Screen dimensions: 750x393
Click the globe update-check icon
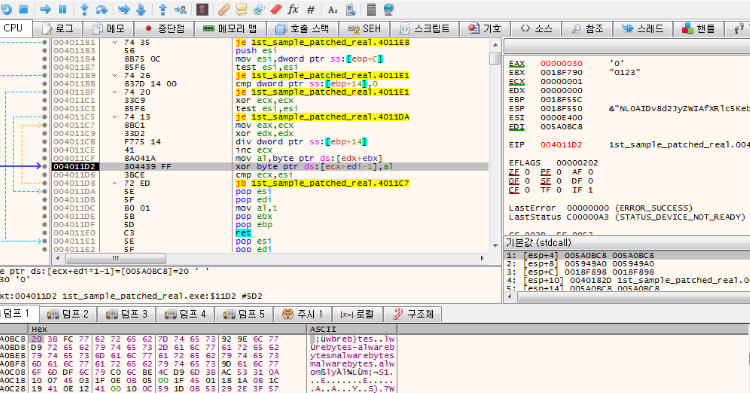coord(389,9)
